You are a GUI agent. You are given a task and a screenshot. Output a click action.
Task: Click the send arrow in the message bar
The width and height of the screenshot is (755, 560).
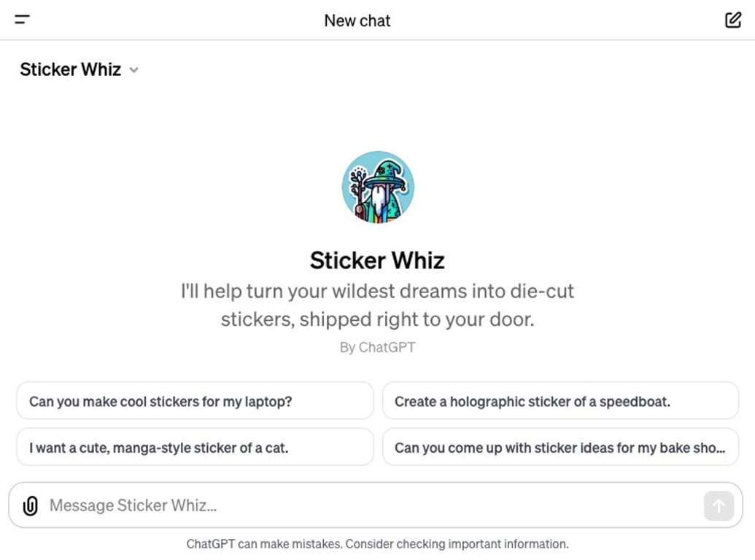click(x=719, y=505)
